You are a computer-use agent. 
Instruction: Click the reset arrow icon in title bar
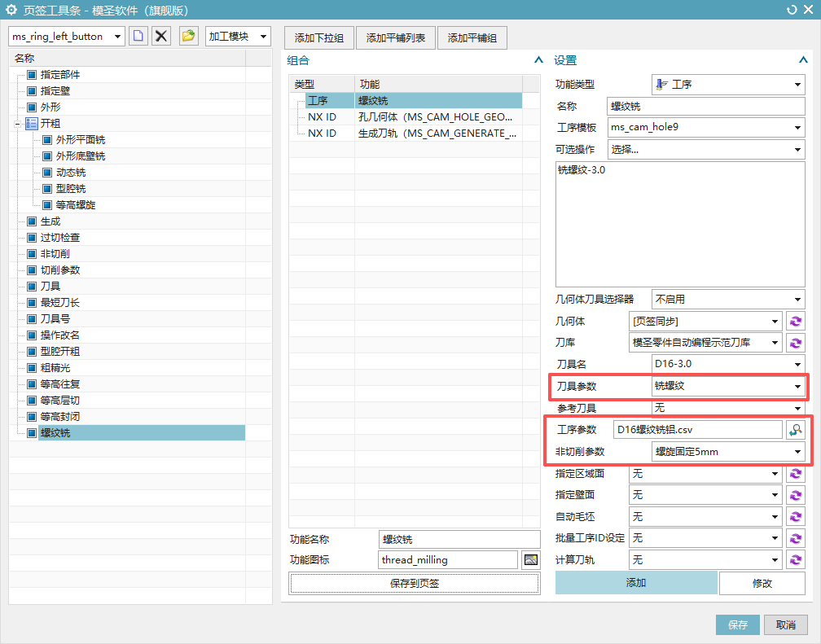click(x=792, y=10)
